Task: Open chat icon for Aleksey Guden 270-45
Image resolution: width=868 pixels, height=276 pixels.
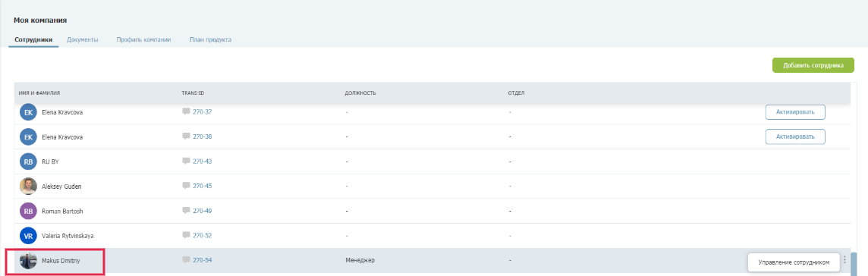Action: pyautogui.click(x=186, y=186)
